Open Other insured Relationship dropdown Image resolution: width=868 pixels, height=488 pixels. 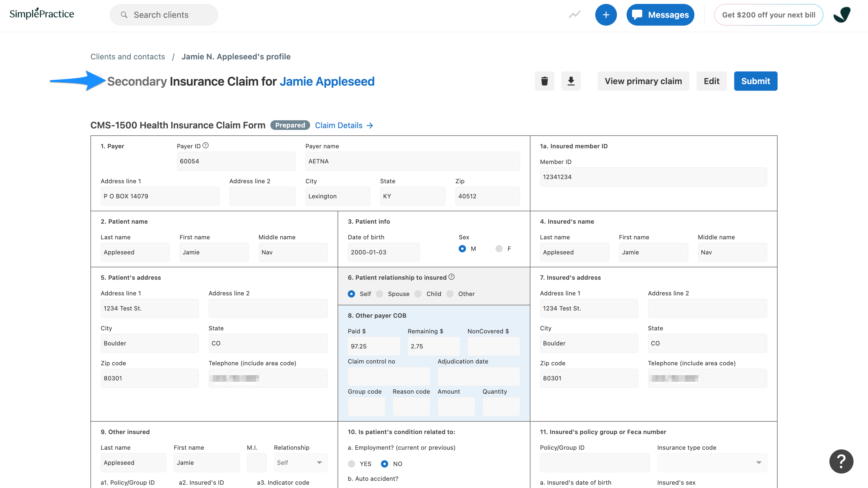tap(300, 463)
